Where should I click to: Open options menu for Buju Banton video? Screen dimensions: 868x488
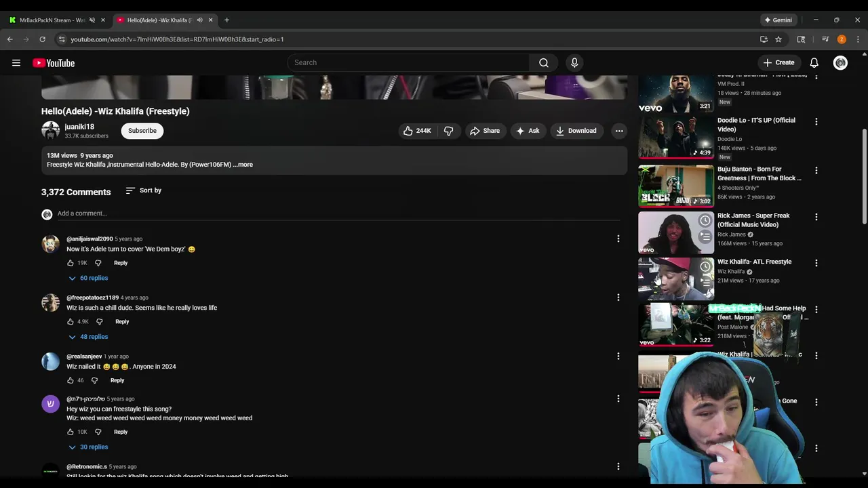pyautogui.click(x=816, y=170)
